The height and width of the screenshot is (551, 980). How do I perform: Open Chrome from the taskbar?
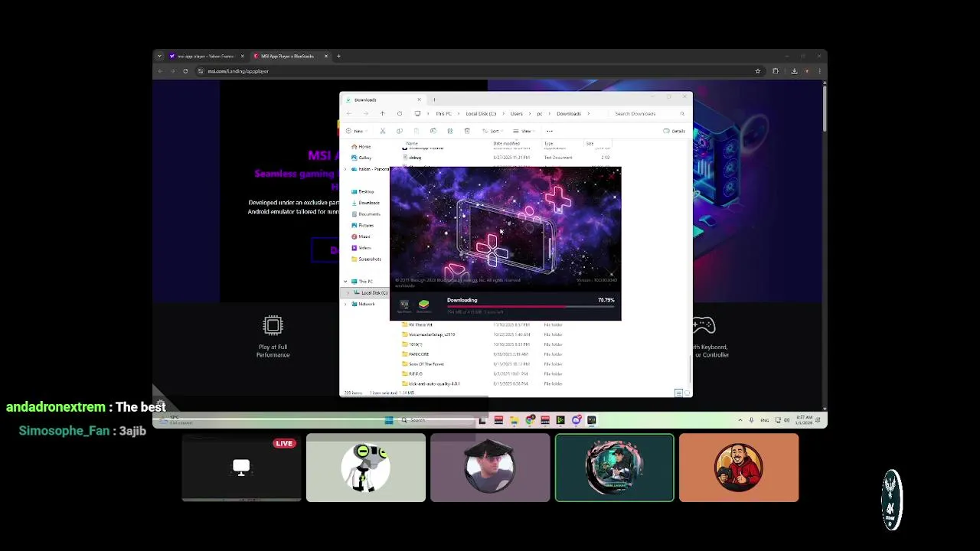[529, 420]
